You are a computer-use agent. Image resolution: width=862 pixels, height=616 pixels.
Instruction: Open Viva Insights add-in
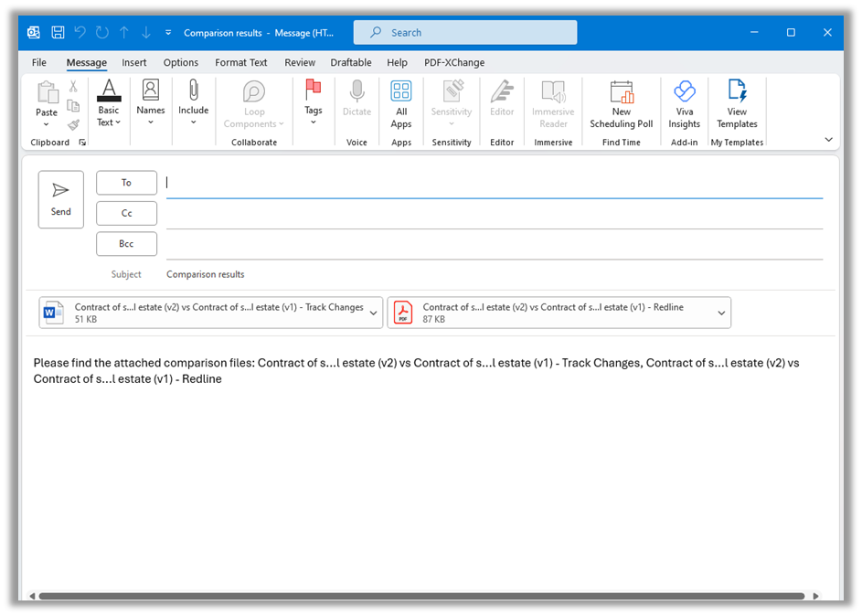click(685, 104)
